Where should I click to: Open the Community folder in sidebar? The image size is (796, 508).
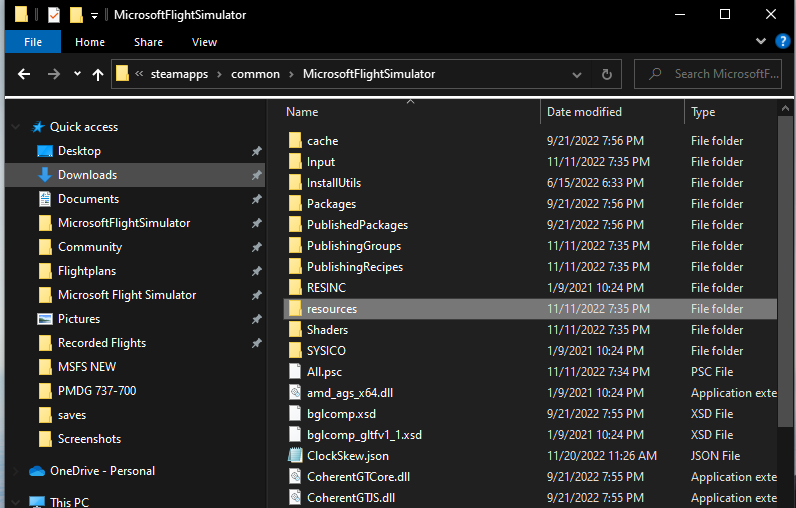[x=89, y=247]
